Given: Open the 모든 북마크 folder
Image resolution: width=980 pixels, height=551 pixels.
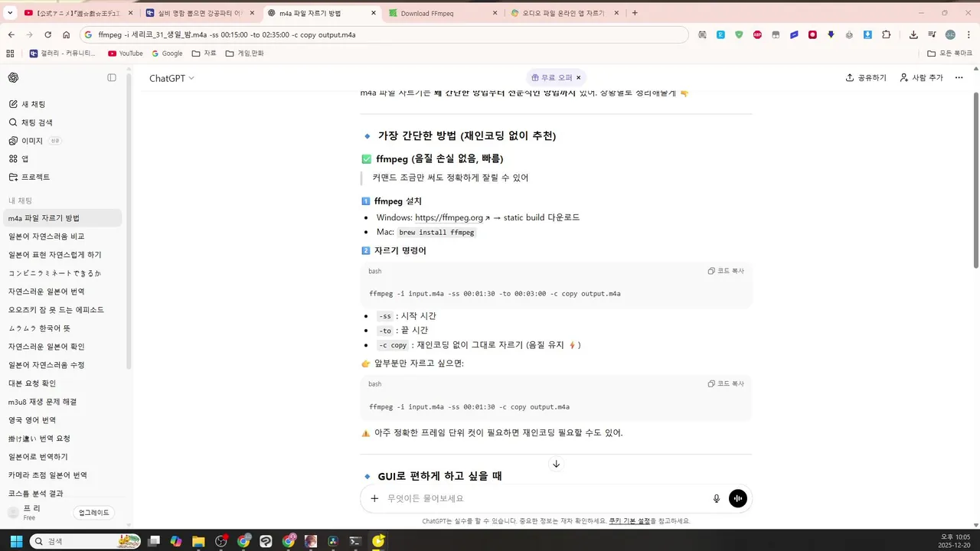Looking at the screenshot, I should [x=949, y=54].
